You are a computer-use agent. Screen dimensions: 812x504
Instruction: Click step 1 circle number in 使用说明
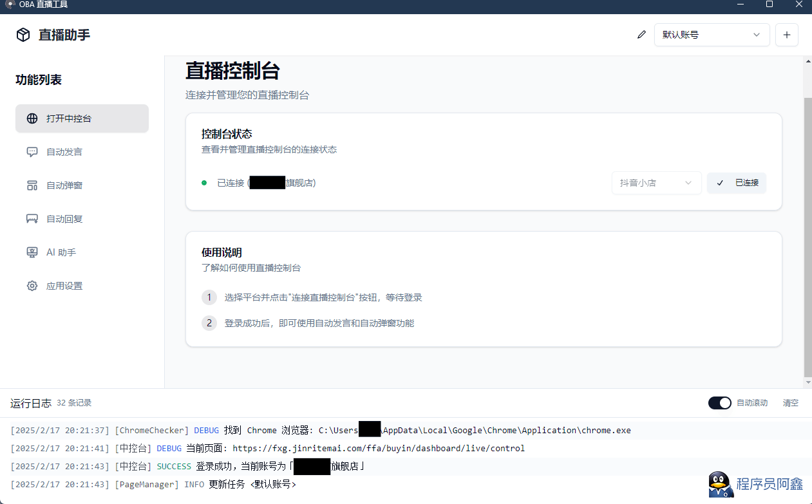(209, 297)
